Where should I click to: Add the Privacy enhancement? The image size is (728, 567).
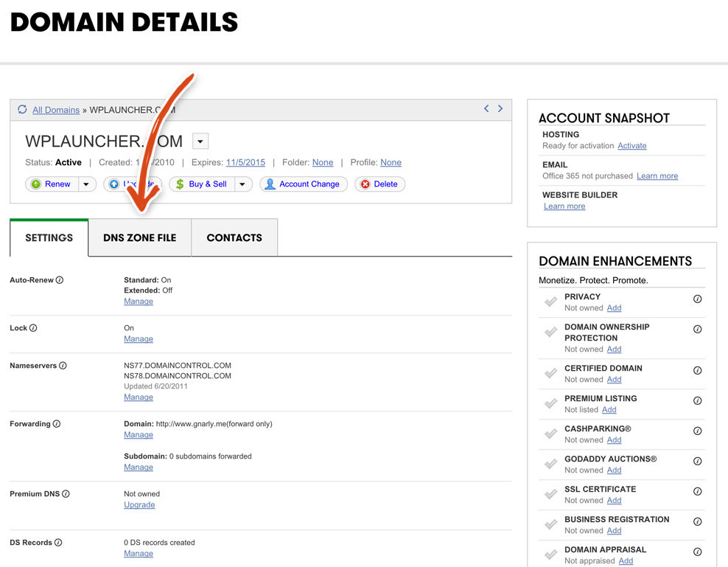(x=615, y=307)
